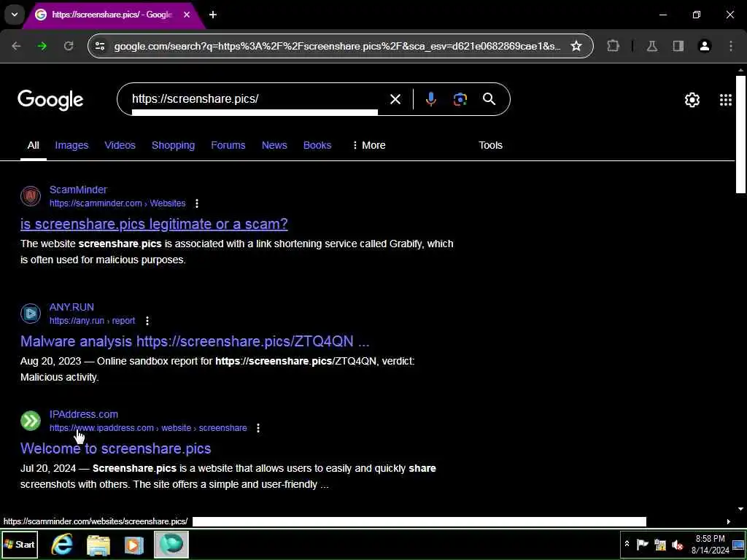
Task: Click the ipaddress.com breadcrumb URL
Action: [x=148, y=428]
